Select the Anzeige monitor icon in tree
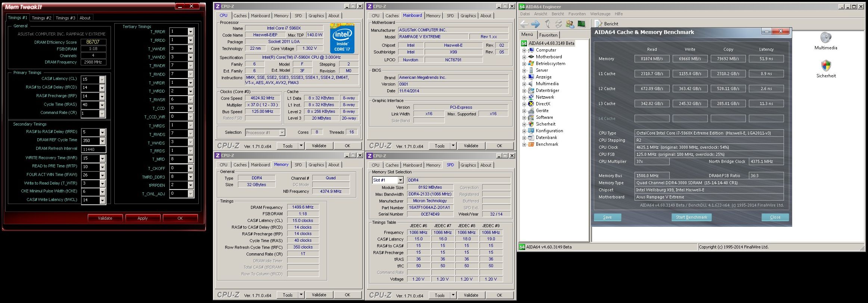Viewport: 868px width, 303px height. [x=531, y=77]
